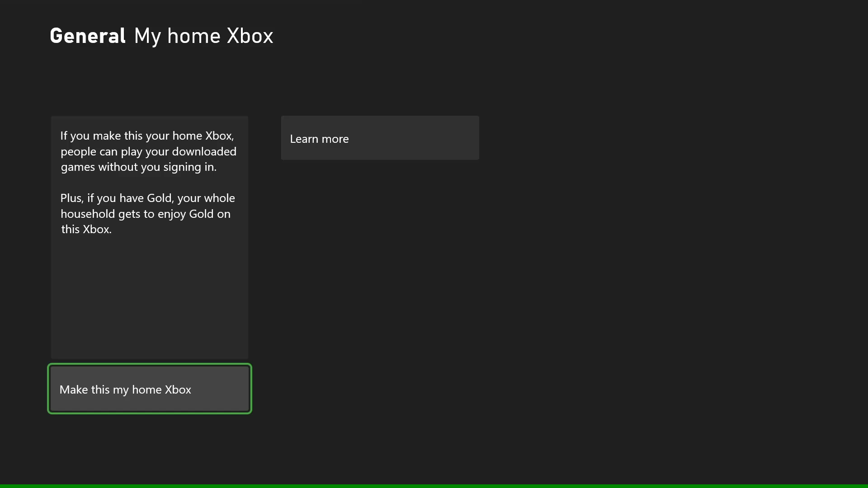Click the green progress bar at bottom
This screenshot has width=868, height=488.
(x=434, y=485)
